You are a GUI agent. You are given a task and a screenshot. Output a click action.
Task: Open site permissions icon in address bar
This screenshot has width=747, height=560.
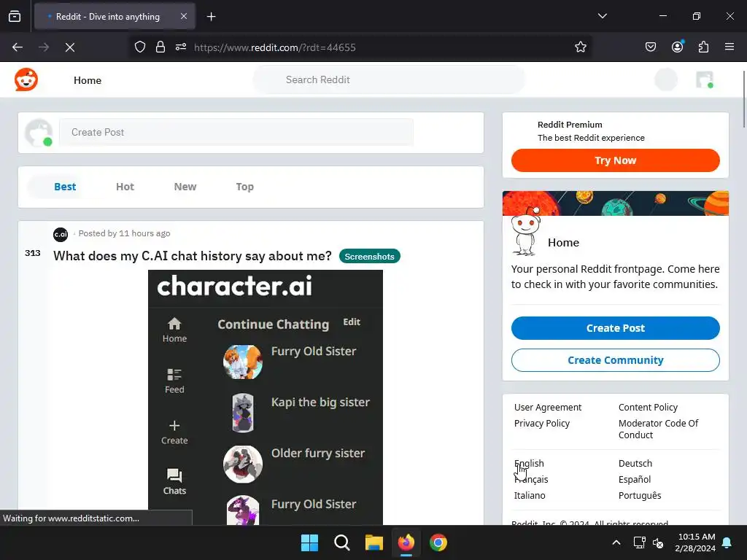point(181,47)
